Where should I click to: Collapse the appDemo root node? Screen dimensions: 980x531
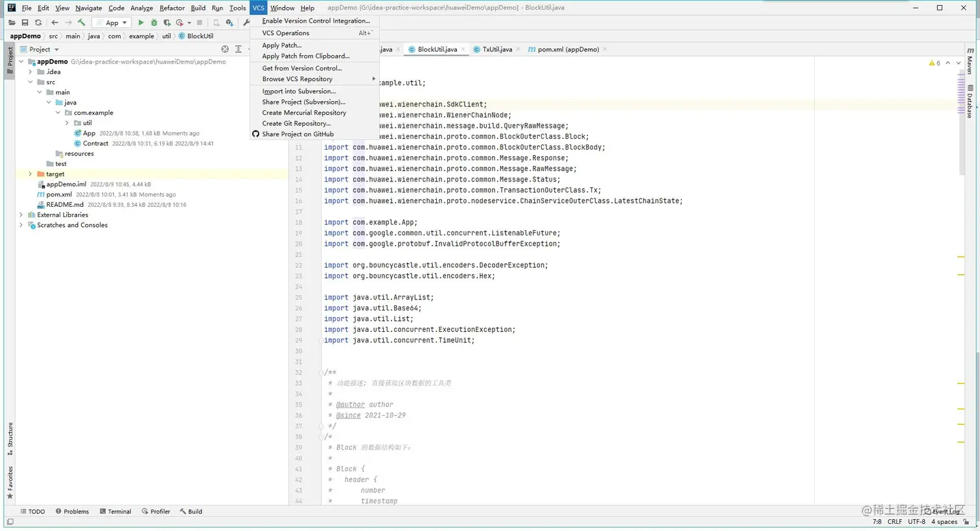(x=21, y=62)
